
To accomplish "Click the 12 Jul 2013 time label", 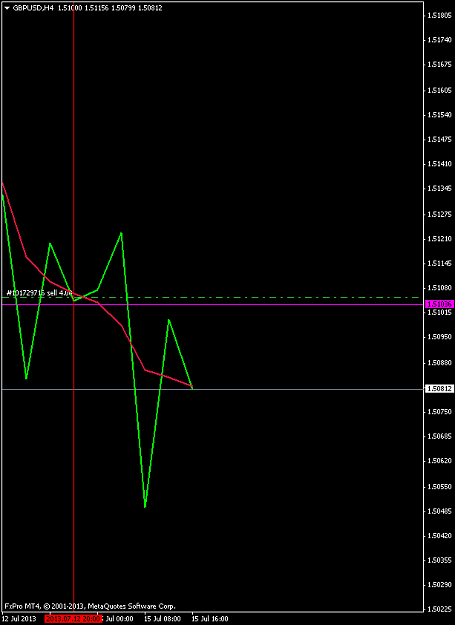I will click(19, 619).
